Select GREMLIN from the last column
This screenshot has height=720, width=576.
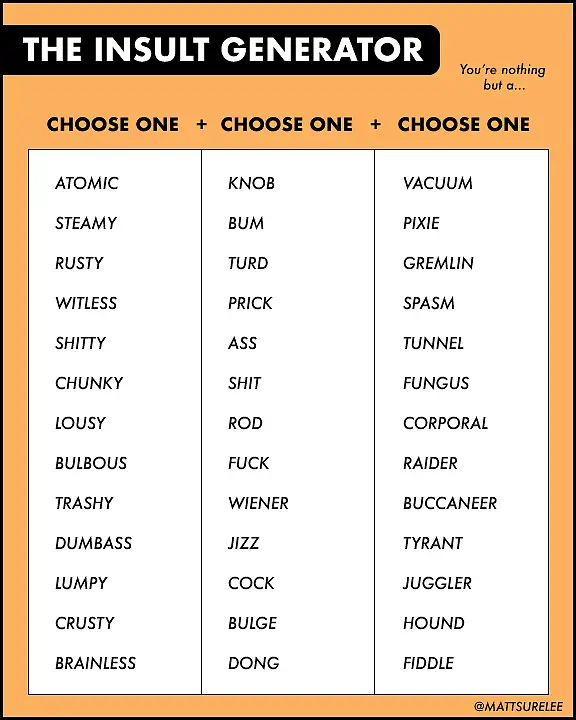[438, 263]
